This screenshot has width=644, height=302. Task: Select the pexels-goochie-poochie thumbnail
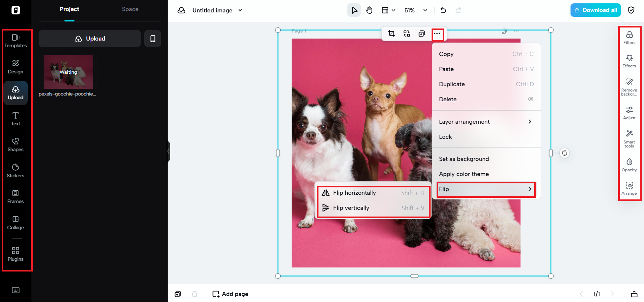click(x=68, y=71)
